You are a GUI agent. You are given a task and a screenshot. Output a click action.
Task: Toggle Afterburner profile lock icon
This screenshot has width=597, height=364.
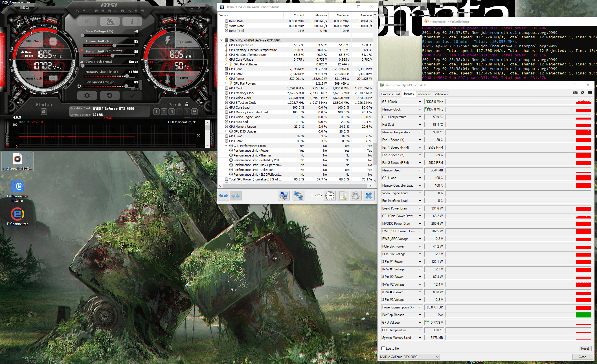187,104
